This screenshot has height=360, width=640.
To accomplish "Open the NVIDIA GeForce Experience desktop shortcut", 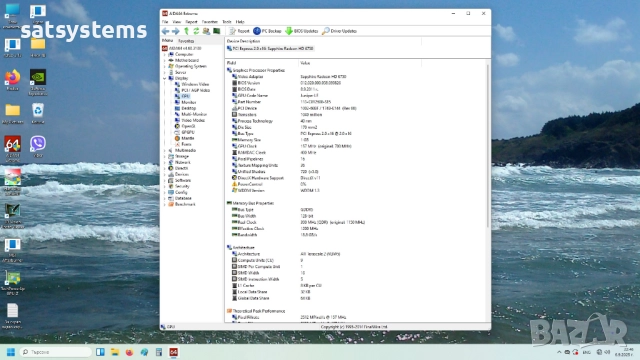I will coord(38,82).
